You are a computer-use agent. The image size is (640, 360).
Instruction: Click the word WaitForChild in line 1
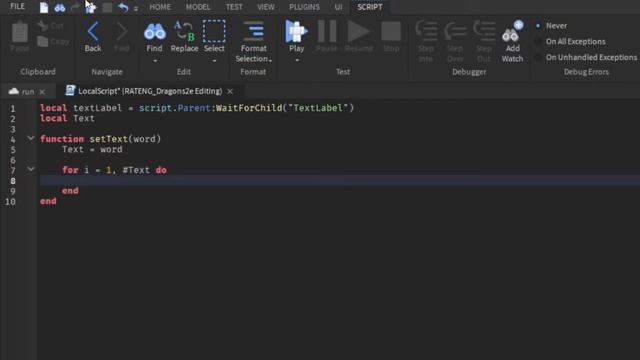tap(249, 108)
